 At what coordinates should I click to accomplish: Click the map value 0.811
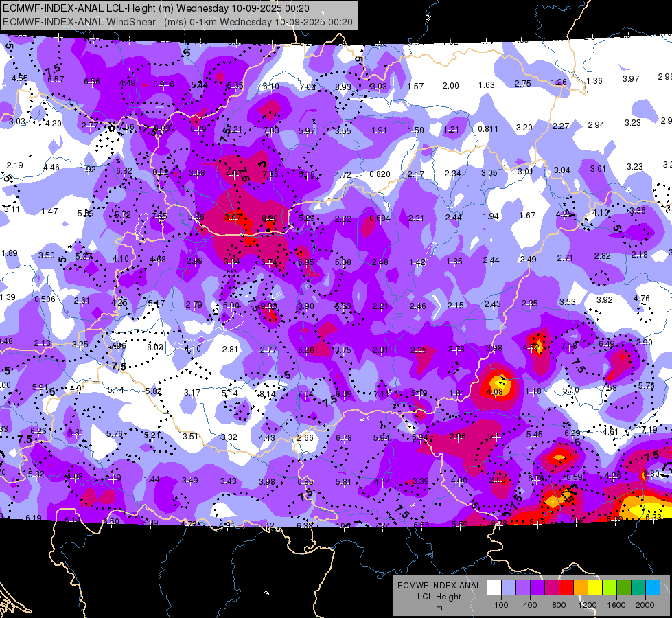488,128
